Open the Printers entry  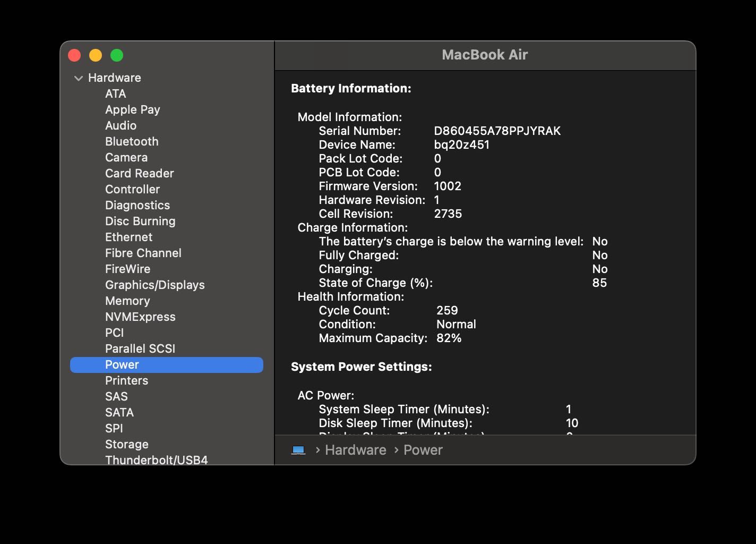coord(126,380)
